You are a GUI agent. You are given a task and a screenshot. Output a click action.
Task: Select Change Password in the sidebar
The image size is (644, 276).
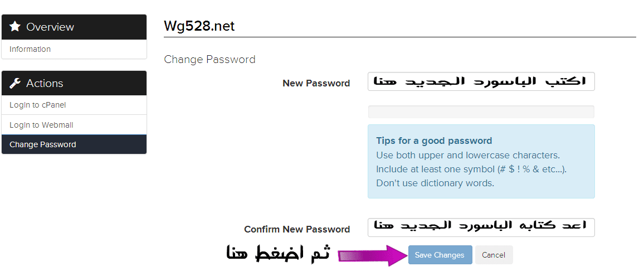coord(43,144)
